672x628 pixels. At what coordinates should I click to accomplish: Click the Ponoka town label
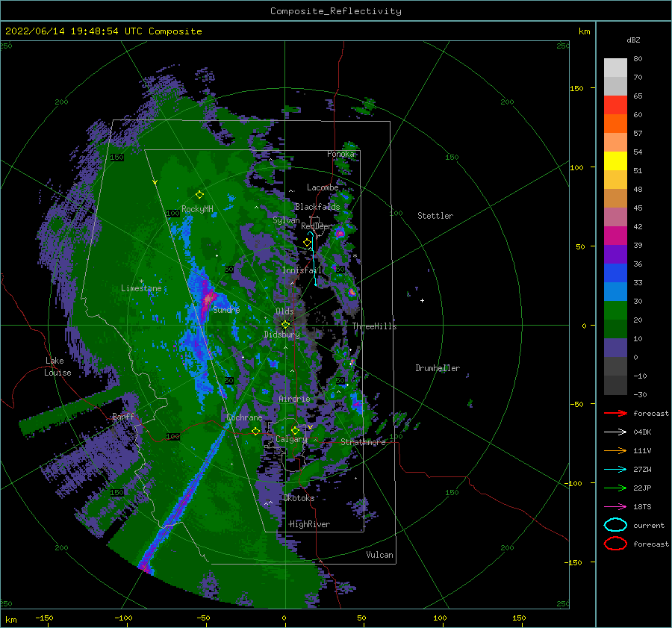pyautogui.click(x=340, y=154)
